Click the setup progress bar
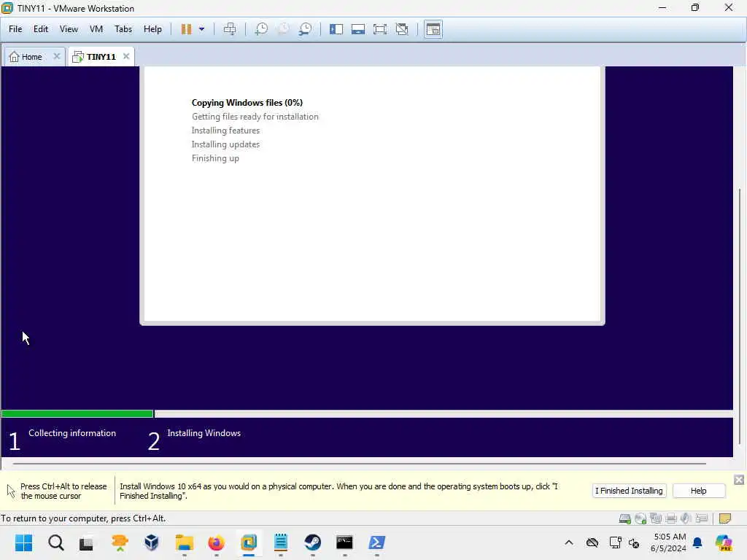 (x=367, y=414)
